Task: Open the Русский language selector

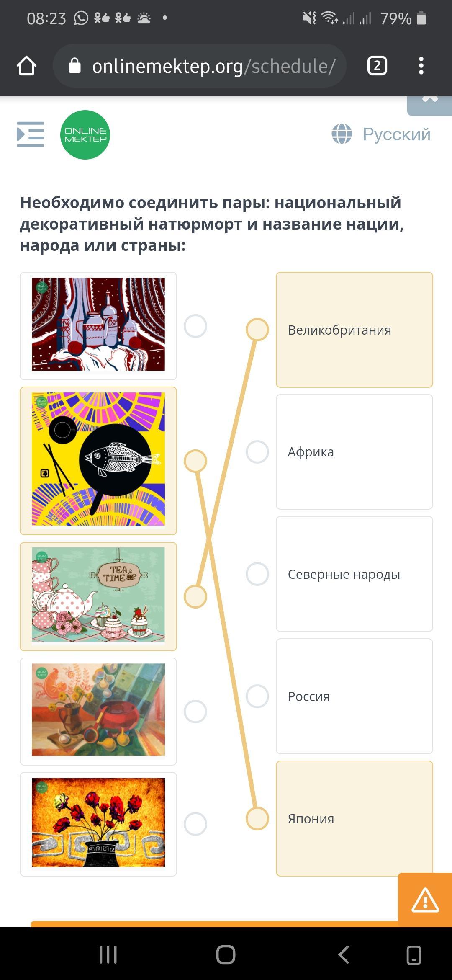Action: 396,134
